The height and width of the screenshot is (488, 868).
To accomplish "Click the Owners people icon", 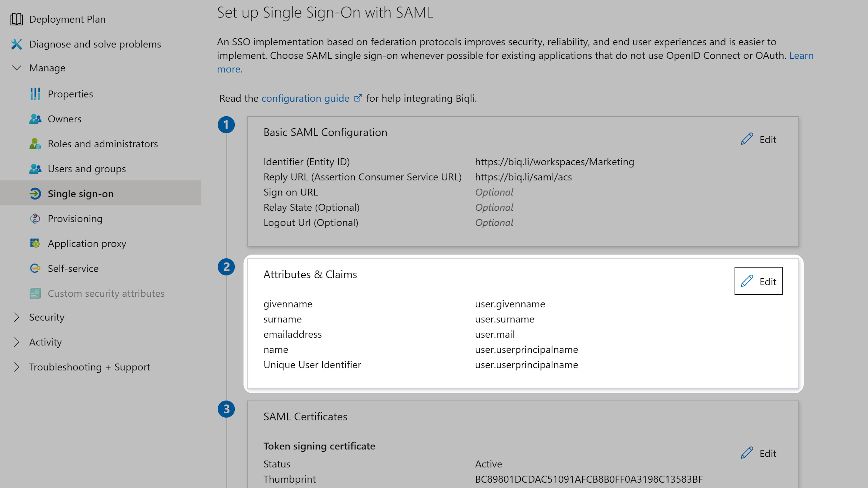I will click(x=35, y=119).
